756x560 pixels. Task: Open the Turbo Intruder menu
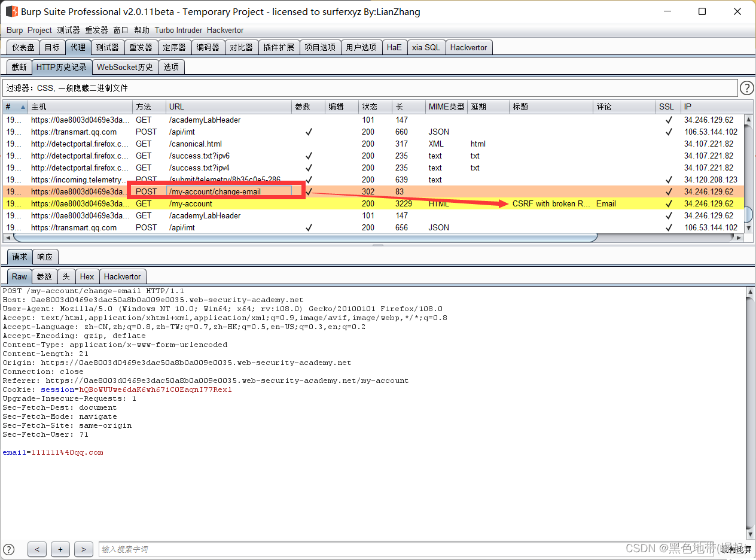coord(179,30)
